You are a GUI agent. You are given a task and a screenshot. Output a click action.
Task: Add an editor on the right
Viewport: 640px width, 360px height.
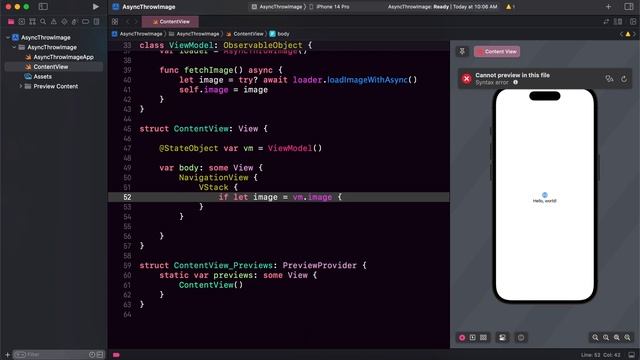[633, 21]
